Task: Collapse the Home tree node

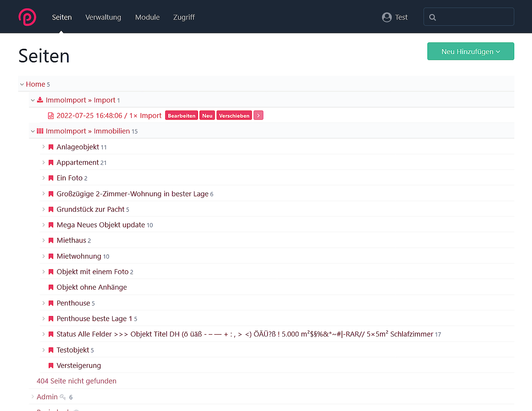Action: [x=22, y=84]
